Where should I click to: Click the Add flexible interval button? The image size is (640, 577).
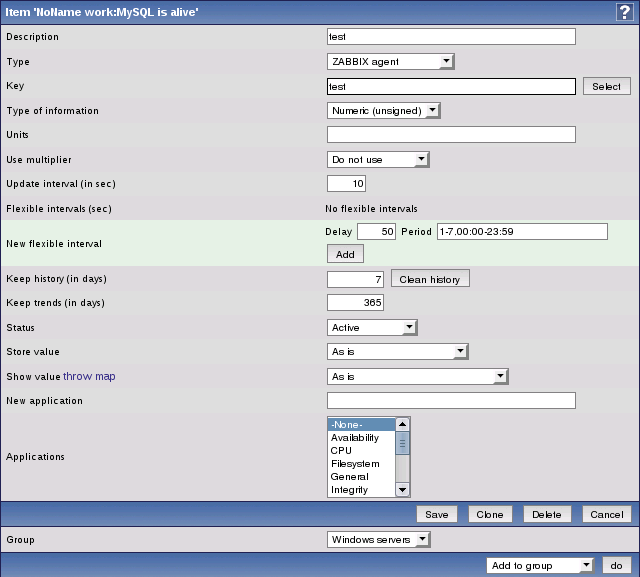[x=343, y=255]
